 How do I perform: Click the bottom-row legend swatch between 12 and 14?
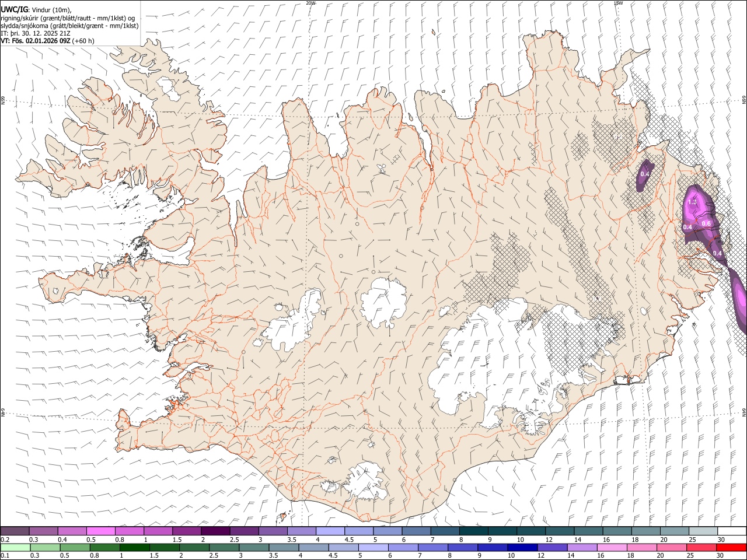tap(552, 547)
